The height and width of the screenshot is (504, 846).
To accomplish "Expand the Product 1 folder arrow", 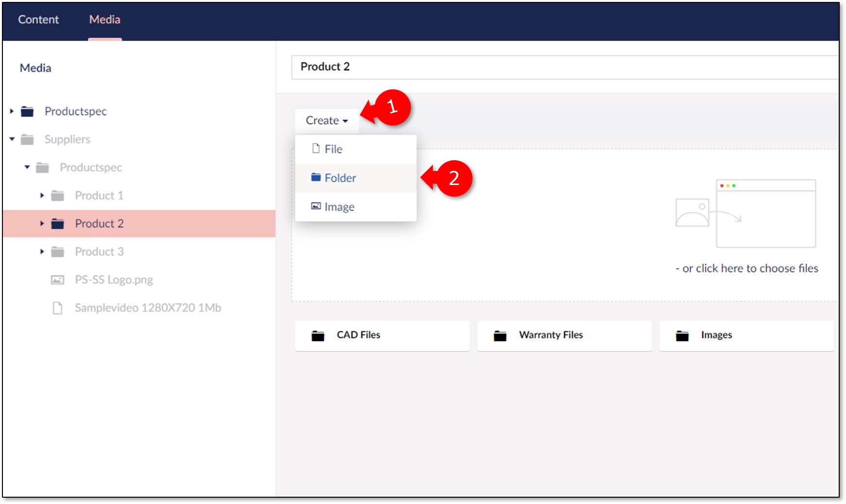I will (x=42, y=195).
